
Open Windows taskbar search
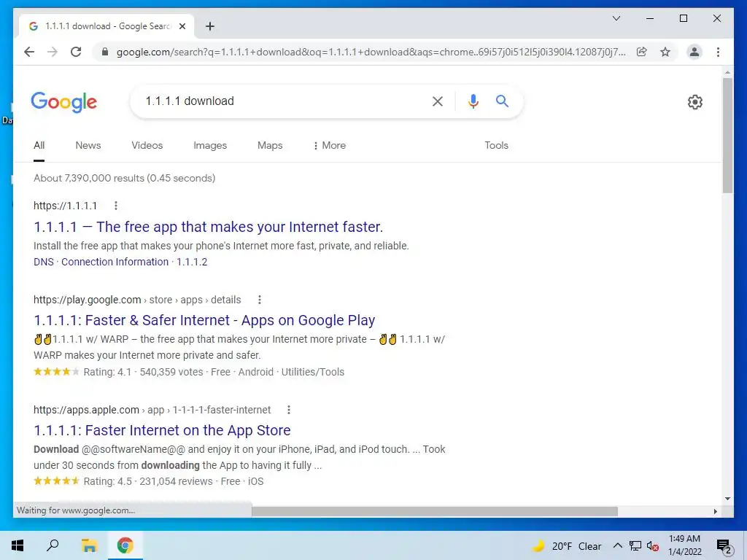tap(53, 545)
